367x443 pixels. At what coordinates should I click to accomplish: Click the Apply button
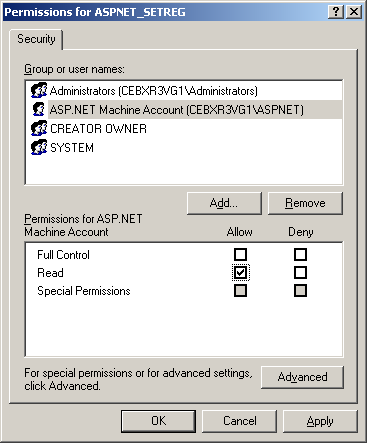320,421
